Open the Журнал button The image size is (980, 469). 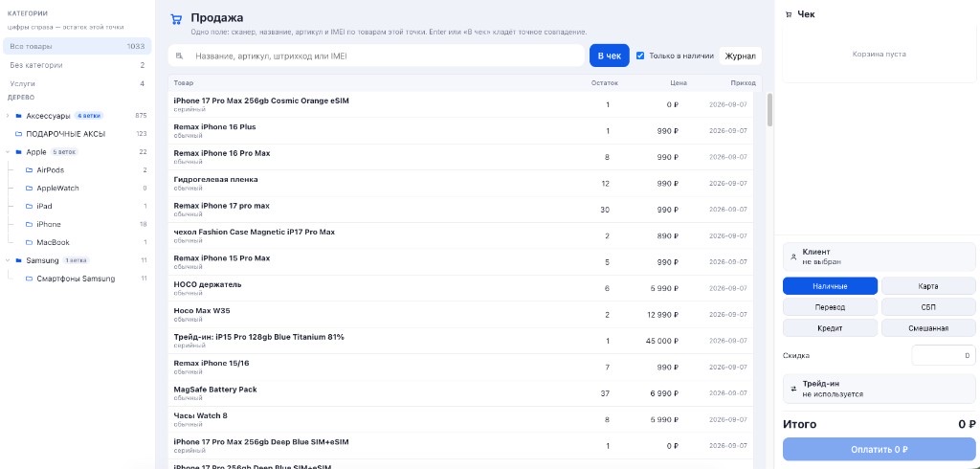740,56
